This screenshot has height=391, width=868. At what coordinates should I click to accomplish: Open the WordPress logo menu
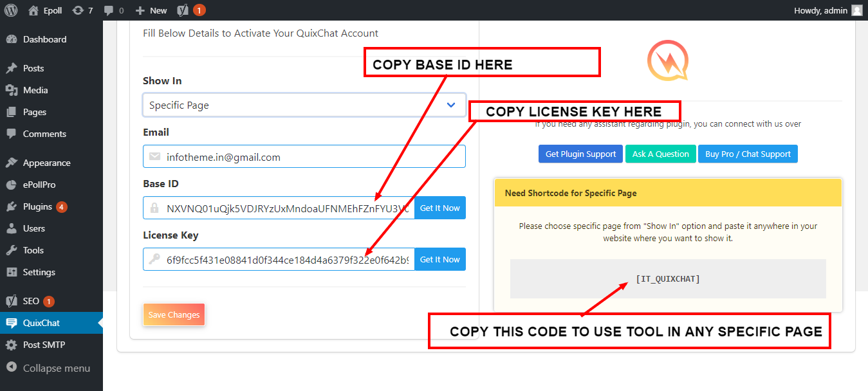[11, 10]
